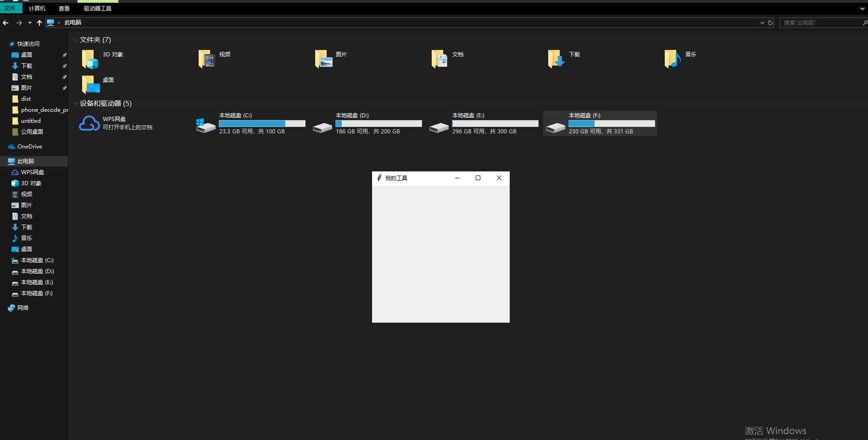Click the 我的工具 window title bar text
This screenshot has height=440, width=868.
coord(396,178)
